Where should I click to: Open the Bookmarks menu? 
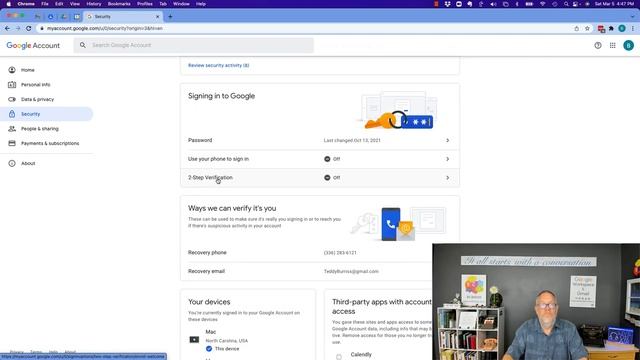119,4
